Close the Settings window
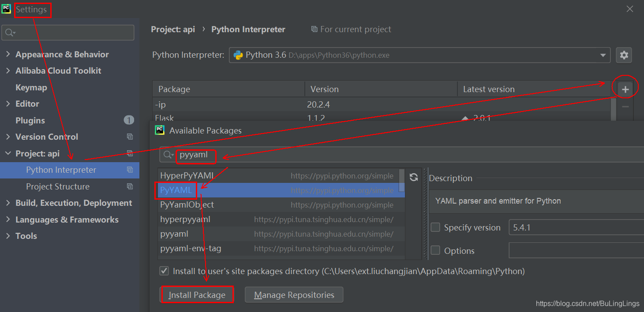This screenshot has height=312, width=644. [x=630, y=9]
